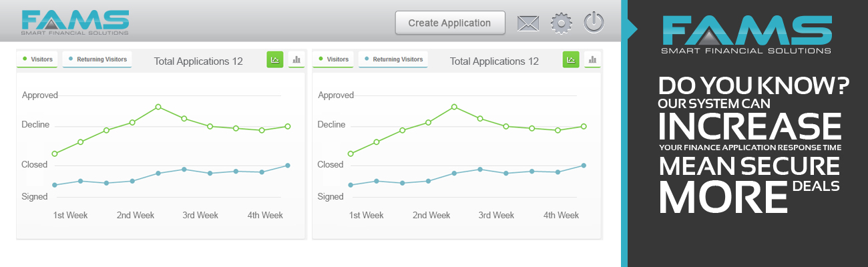
Task: Click the peak green data point in left chart
Action: [x=158, y=107]
